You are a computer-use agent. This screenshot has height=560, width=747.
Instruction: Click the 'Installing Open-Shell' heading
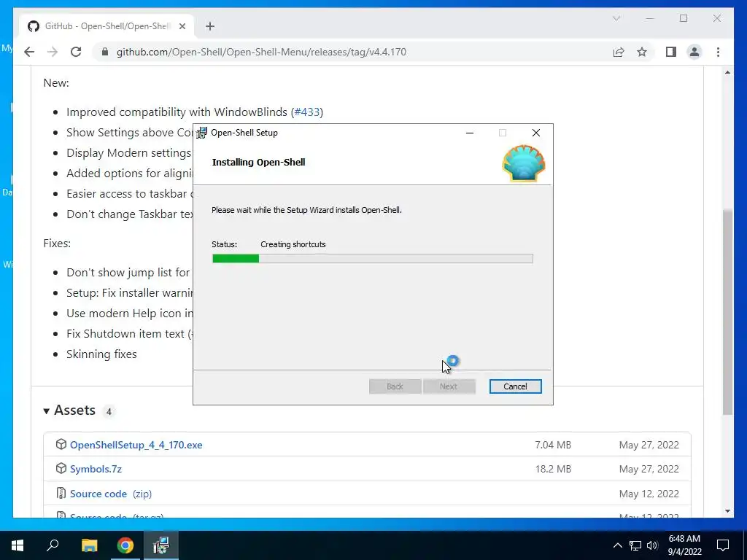click(259, 163)
